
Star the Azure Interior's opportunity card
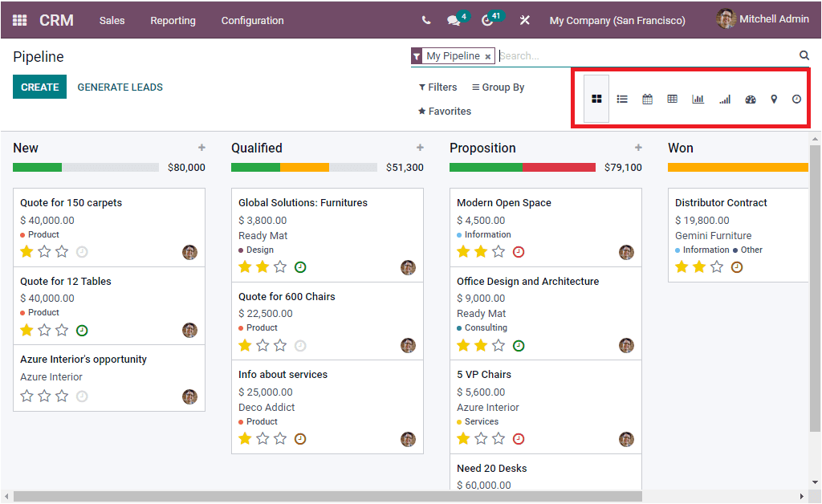pyautogui.click(x=26, y=395)
